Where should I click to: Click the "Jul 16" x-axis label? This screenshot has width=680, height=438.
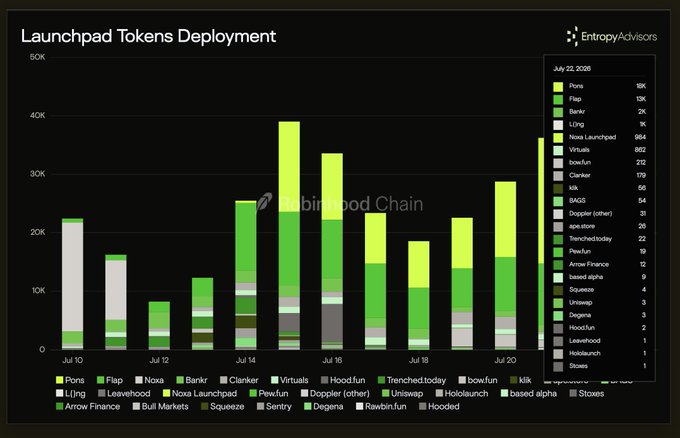[x=332, y=360]
